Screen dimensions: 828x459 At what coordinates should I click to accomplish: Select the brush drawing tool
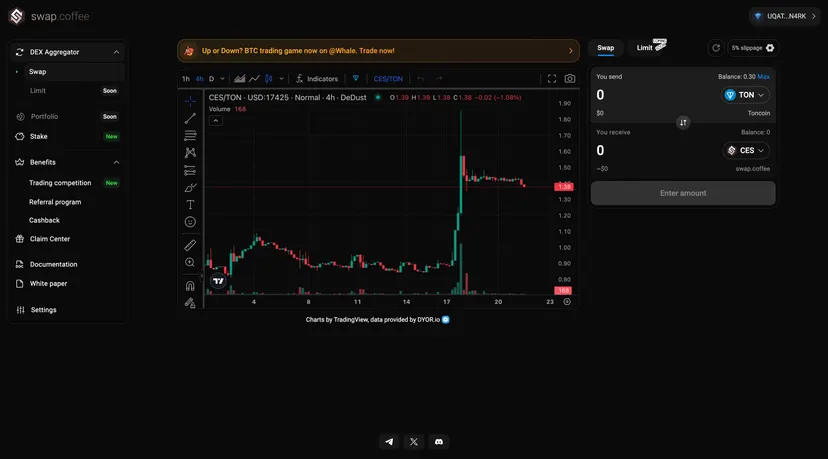[x=190, y=188]
